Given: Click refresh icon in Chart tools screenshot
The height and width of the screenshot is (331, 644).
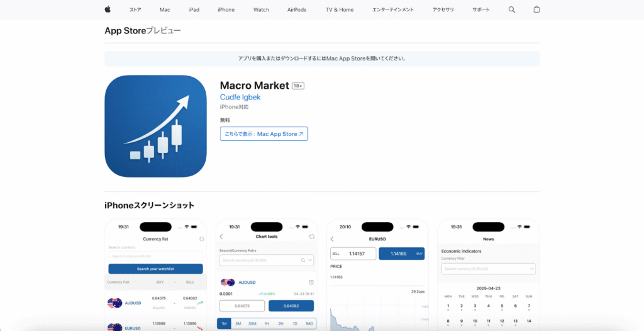Looking at the screenshot, I should (312, 237).
